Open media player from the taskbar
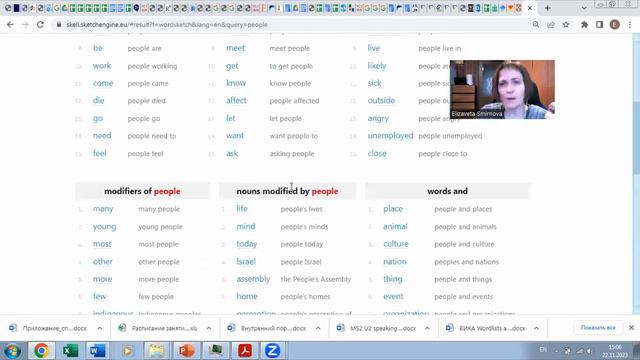 pos(128,351)
